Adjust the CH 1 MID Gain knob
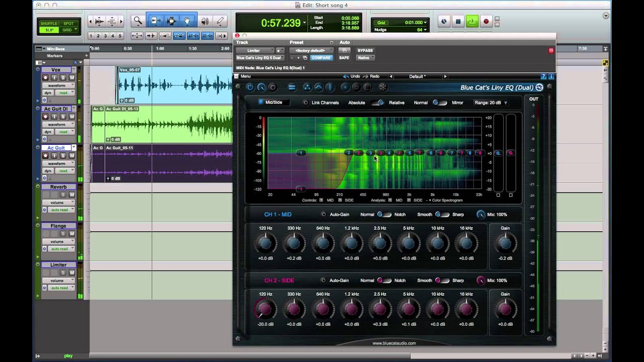This screenshot has height=362, width=644. click(505, 244)
